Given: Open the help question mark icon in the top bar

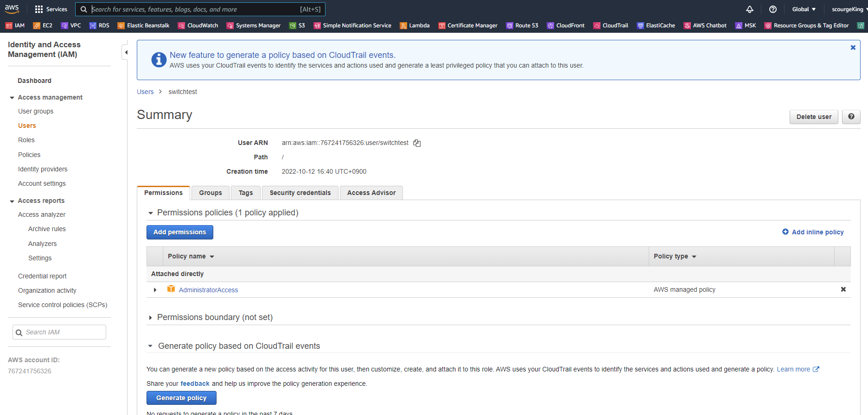Looking at the screenshot, I should [773, 9].
